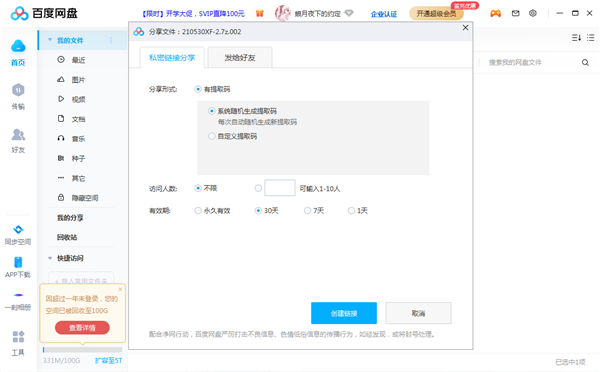Click 扩容至5T link

[108, 361]
